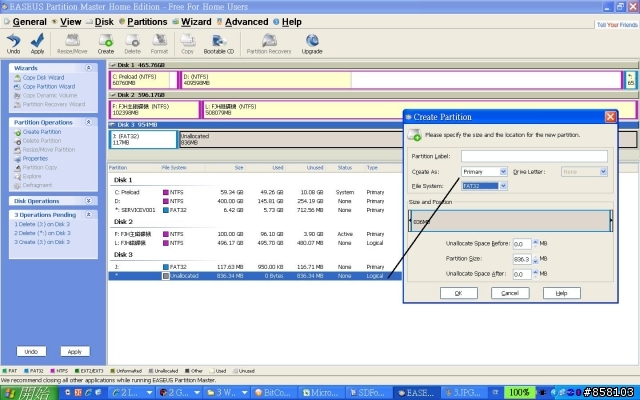Screen dimensions: 640x400
Task: Click the Windows Start button
Action: [28, 393]
